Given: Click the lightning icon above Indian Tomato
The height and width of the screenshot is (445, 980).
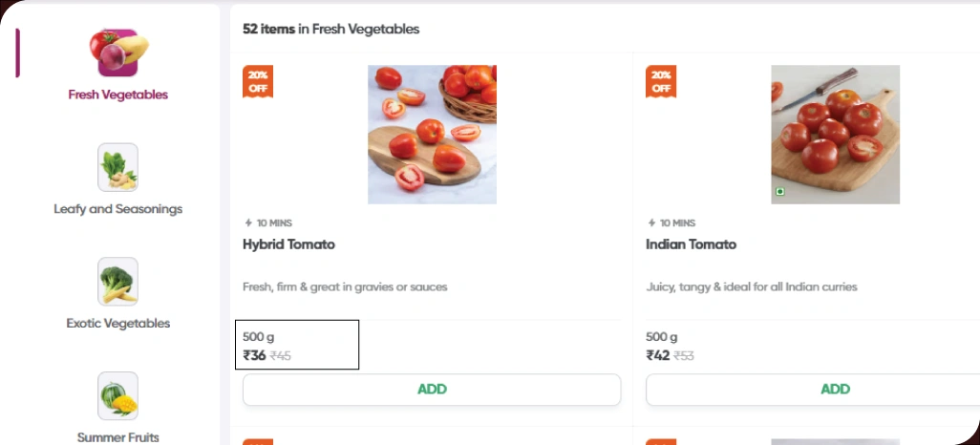Looking at the screenshot, I should click(651, 223).
